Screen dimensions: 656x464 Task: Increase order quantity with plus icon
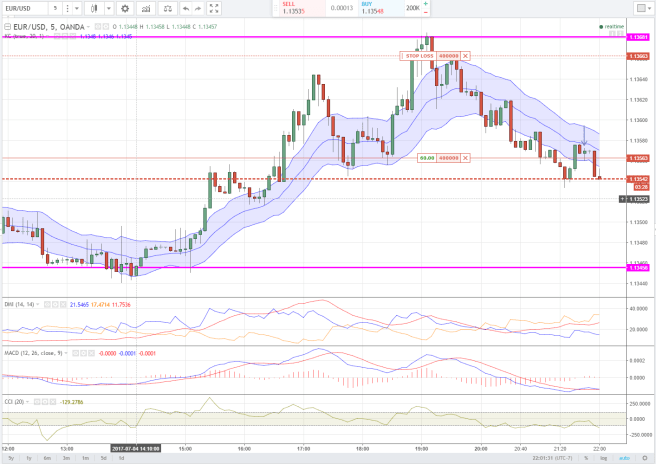coord(423,3)
